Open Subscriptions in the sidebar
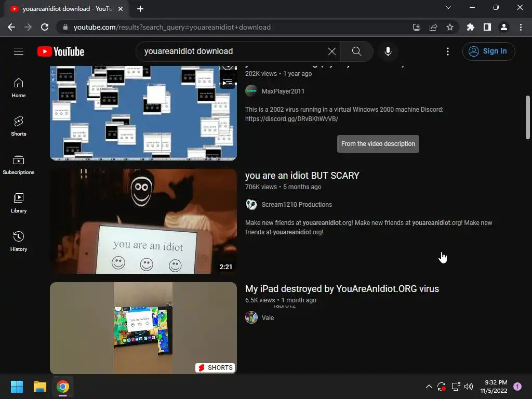 click(19, 165)
